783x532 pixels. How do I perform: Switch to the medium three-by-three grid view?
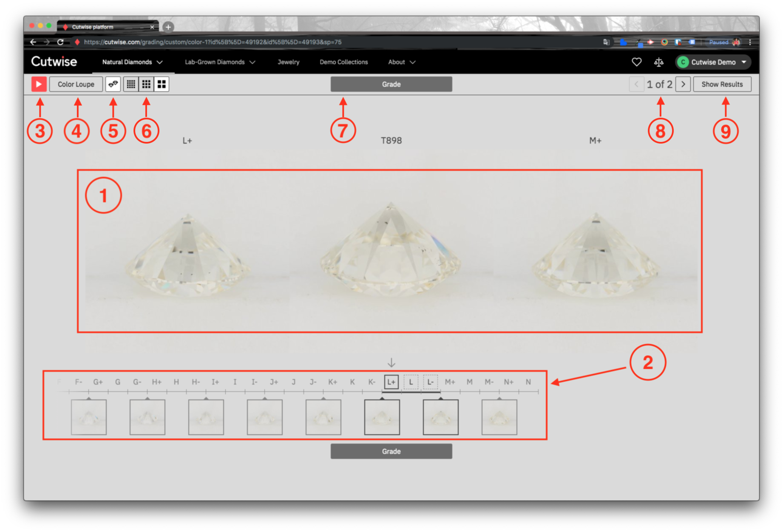146,84
